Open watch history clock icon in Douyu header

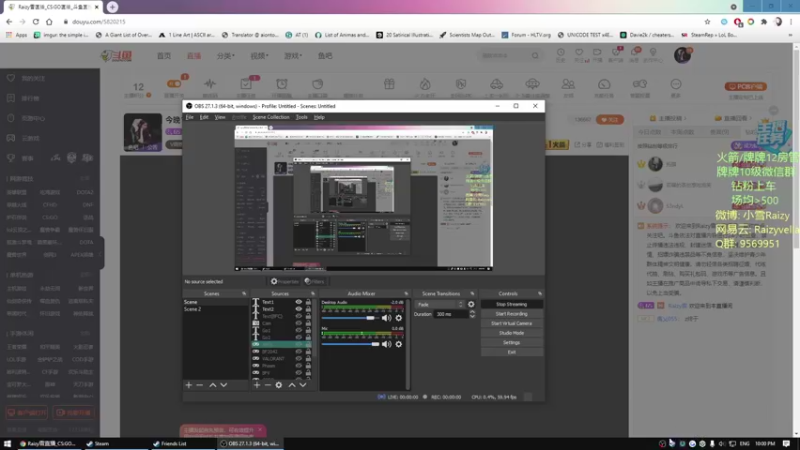[x=561, y=53]
